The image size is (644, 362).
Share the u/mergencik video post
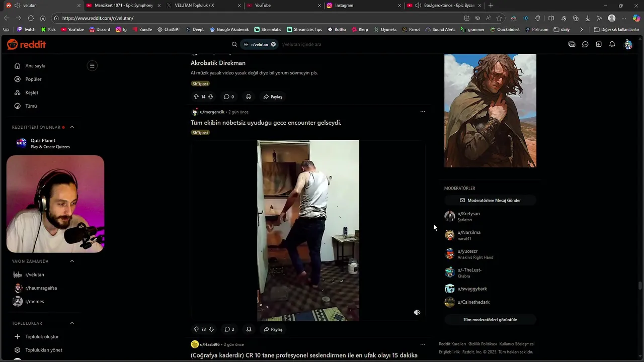[x=273, y=329]
